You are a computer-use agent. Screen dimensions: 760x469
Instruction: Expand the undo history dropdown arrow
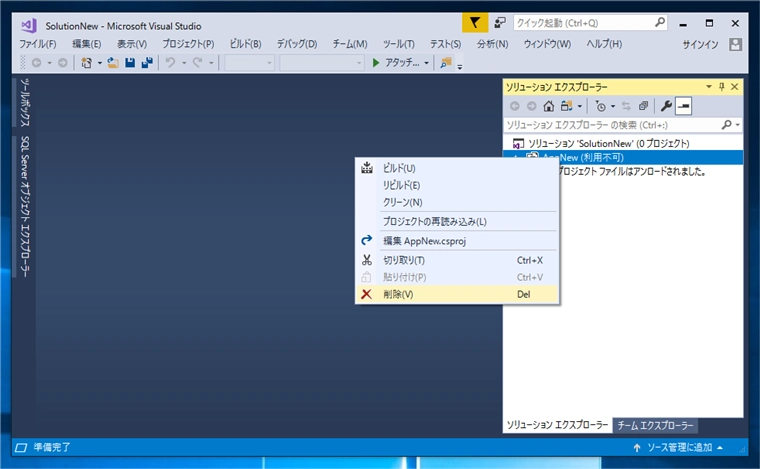click(184, 63)
